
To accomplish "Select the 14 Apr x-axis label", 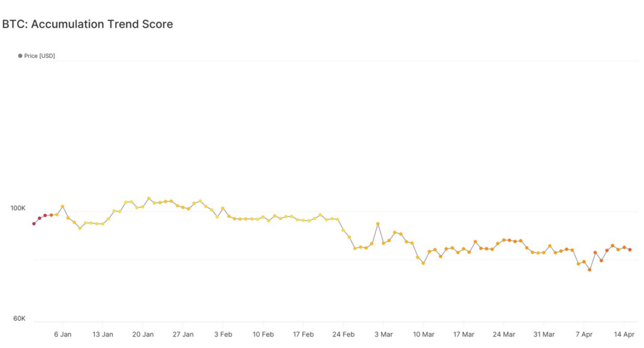I will point(624,334).
